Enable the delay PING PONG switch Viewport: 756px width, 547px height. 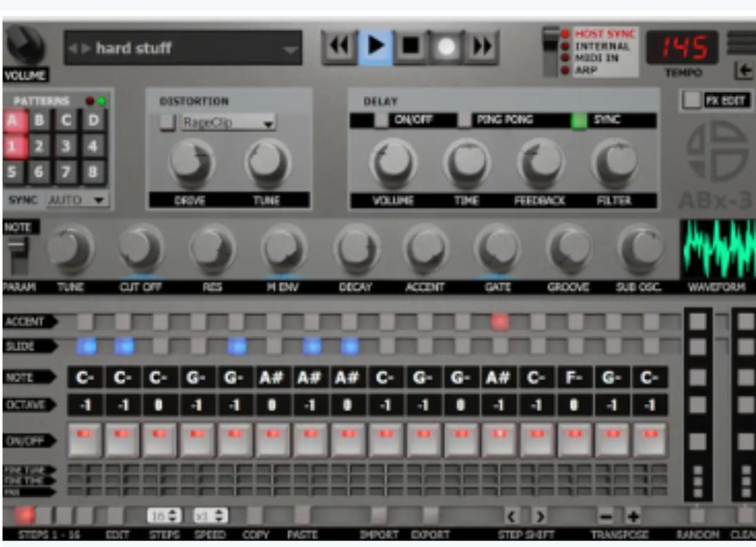[x=464, y=120]
